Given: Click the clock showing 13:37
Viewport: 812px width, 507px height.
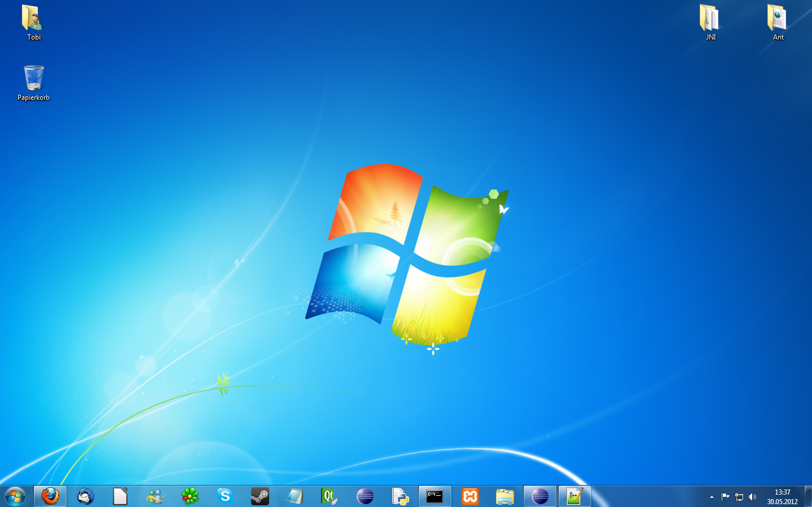Looking at the screenshot, I should [x=782, y=496].
